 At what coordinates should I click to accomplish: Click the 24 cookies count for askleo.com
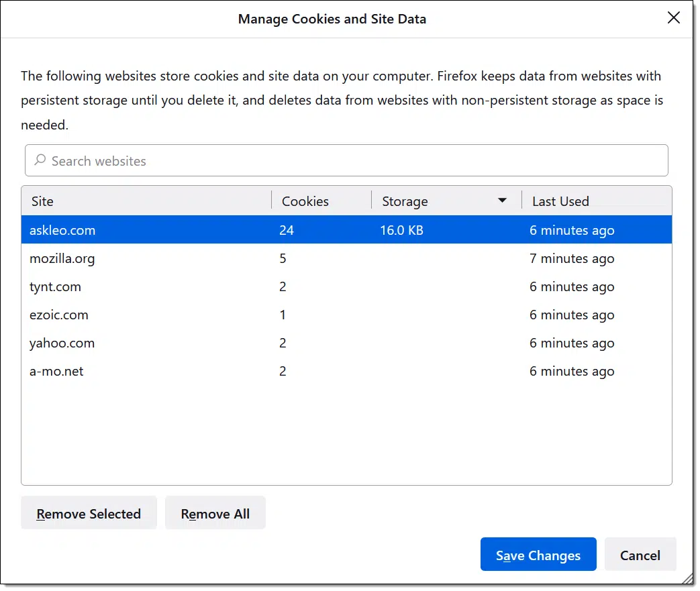[287, 230]
